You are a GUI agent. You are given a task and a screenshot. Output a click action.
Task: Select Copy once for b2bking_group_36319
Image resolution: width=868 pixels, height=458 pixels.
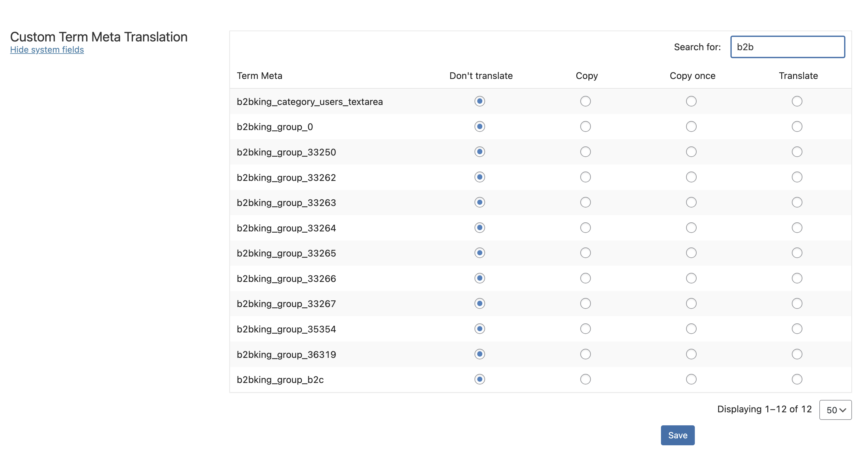coord(691,354)
